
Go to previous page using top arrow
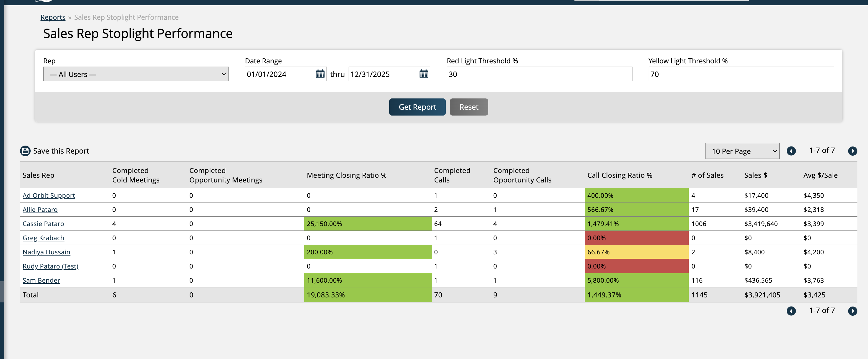[x=791, y=151]
